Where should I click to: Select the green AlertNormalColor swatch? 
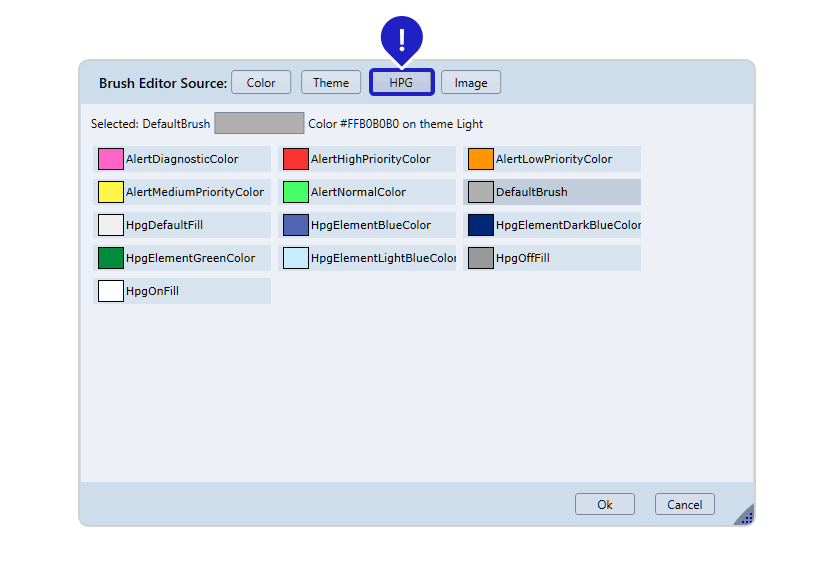pyautogui.click(x=296, y=192)
